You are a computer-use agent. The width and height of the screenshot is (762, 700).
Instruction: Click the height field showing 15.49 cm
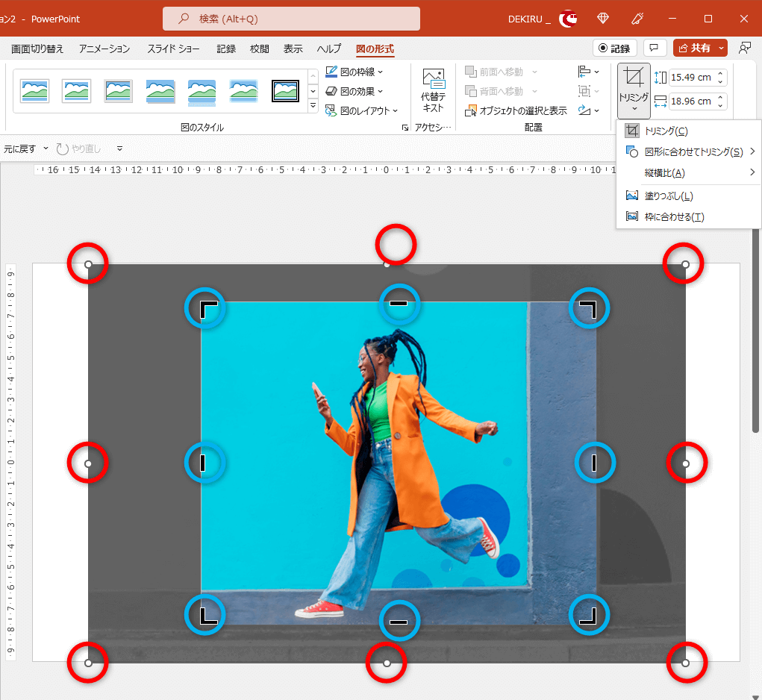[x=690, y=77]
